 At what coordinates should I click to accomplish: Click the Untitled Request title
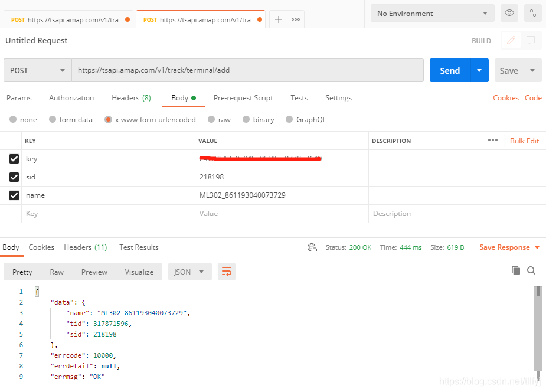(36, 40)
